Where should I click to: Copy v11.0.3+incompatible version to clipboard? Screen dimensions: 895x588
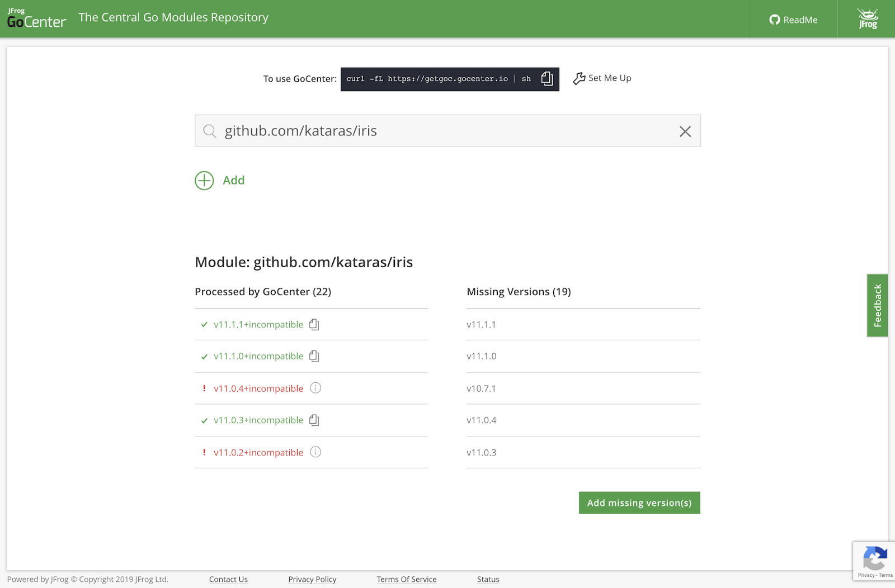[x=314, y=420]
